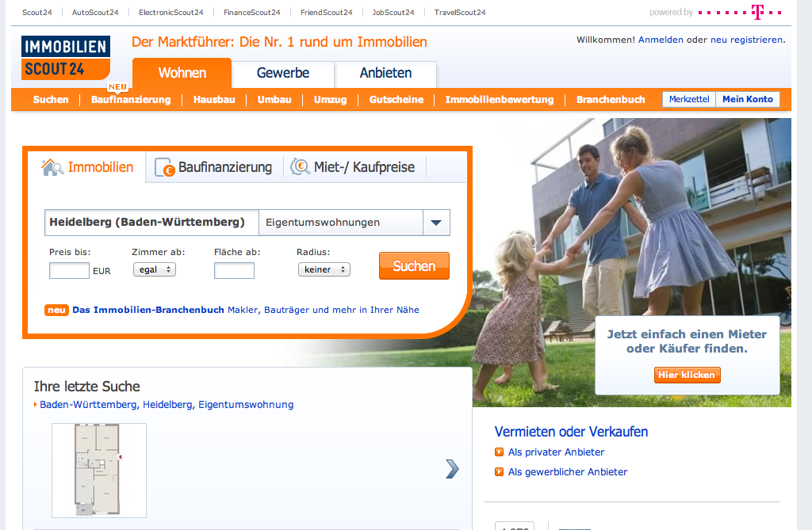Click arrow icon beside Als gewerblicher Anbieter
Screen dimensions: 812x530
point(500,471)
